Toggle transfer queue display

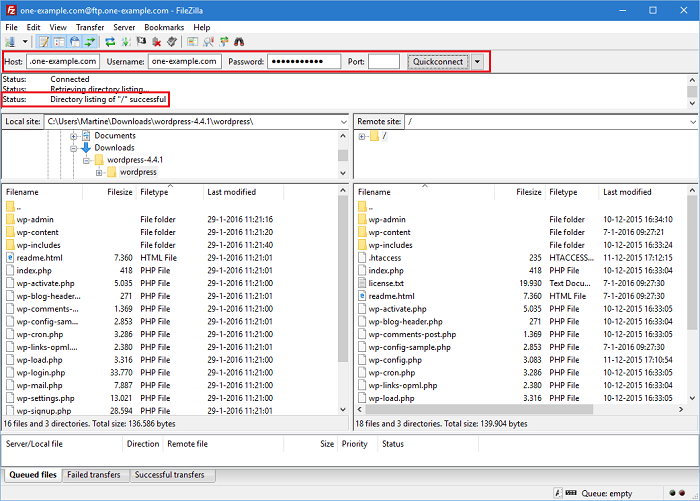click(91, 42)
